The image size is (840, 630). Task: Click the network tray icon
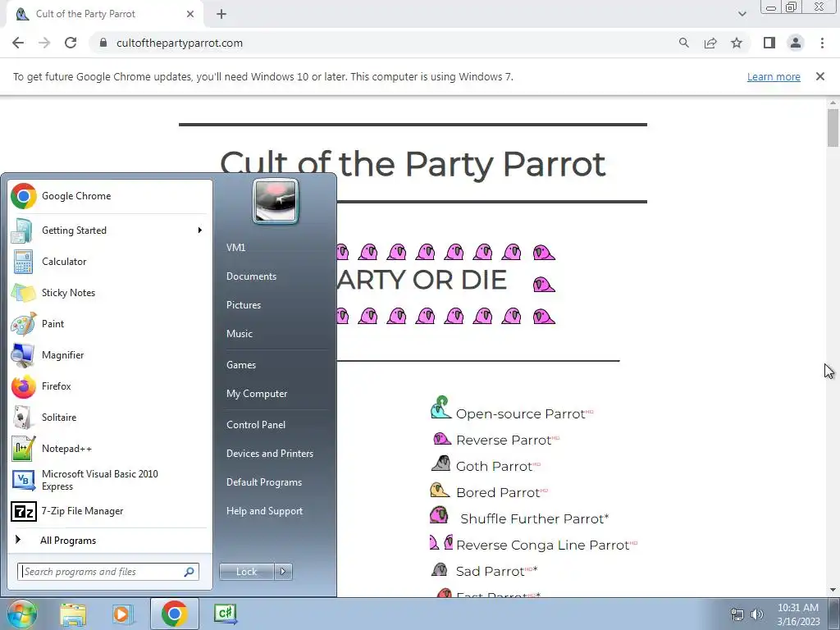pos(737,614)
